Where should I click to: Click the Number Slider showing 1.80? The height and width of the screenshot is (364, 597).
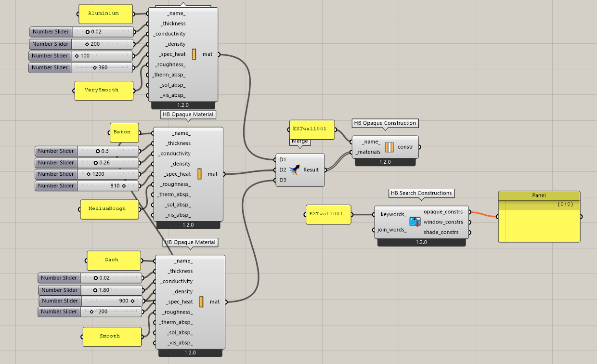pyautogui.click(x=91, y=290)
